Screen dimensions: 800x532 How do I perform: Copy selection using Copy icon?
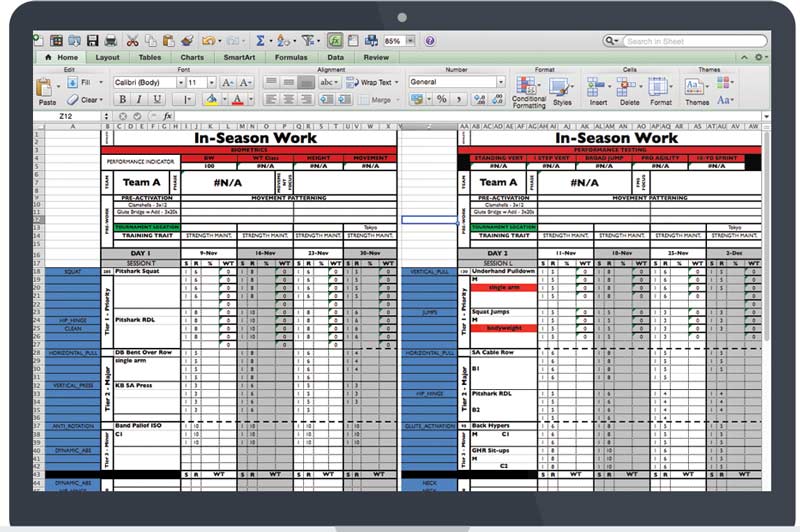tap(151, 41)
